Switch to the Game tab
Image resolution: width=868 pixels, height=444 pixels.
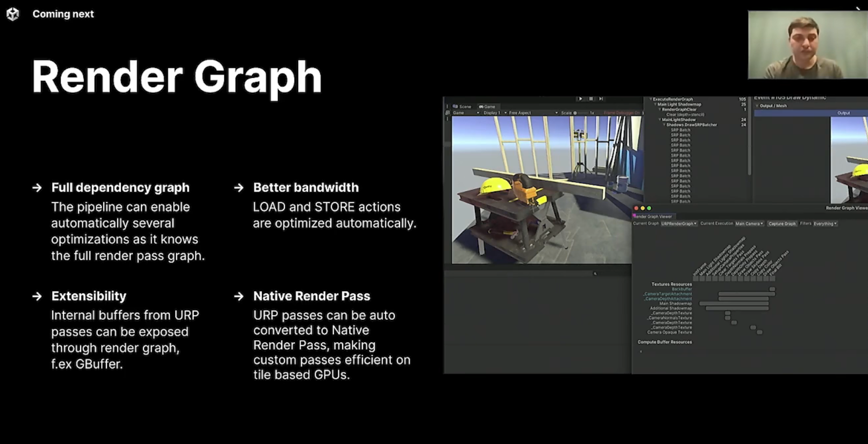487,107
